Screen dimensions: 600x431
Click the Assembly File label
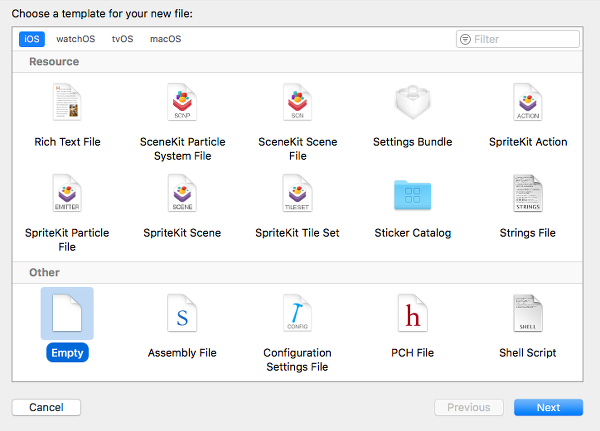(182, 353)
